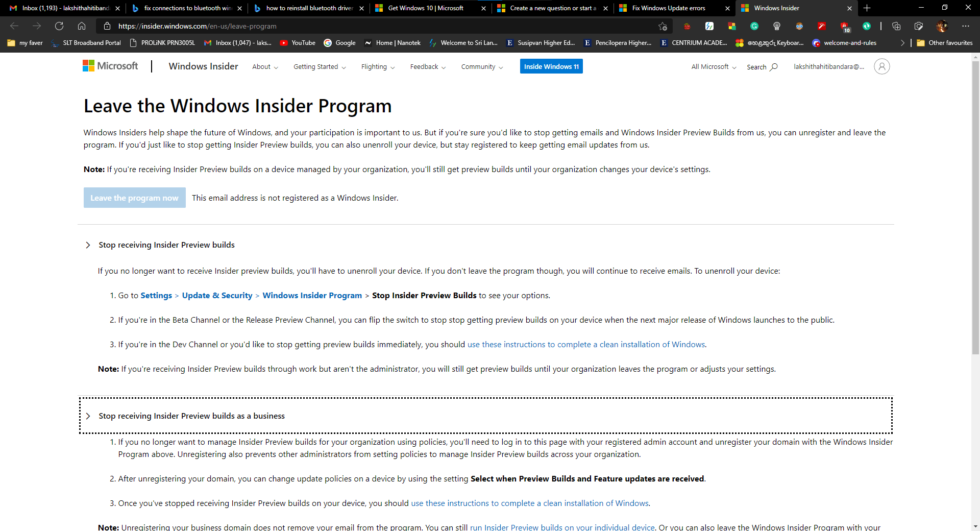Open the 'my faver' favourites folder

[25, 43]
